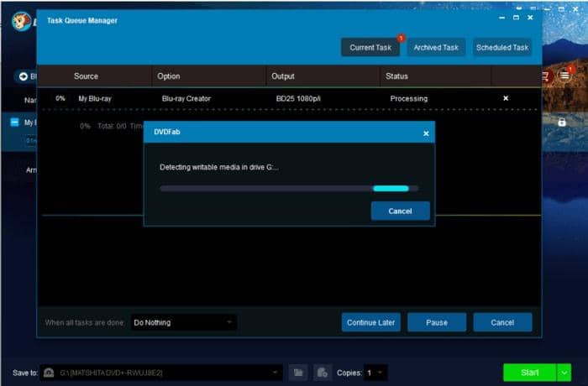The image size is (588, 386).
Task: Click the Source column header
Action: pyautogui.click(x=86, y=76)
